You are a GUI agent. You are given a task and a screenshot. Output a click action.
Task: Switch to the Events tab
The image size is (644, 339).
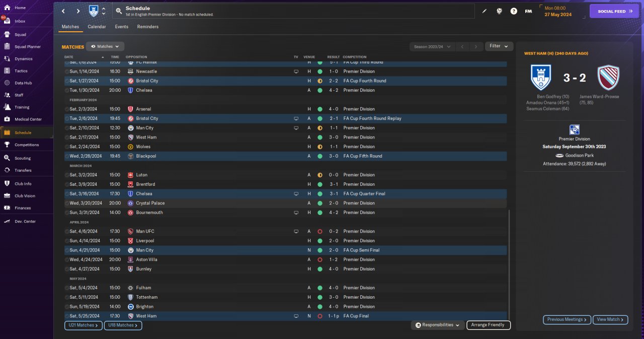[121, 27]
